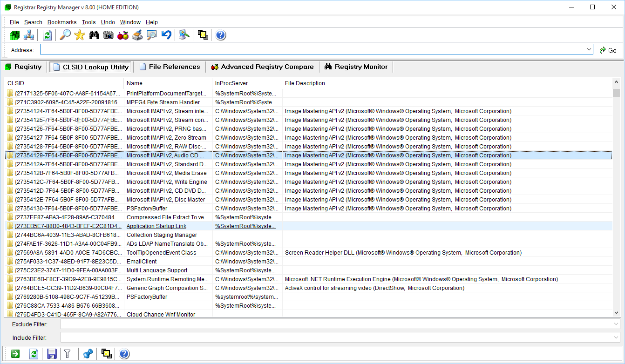Sort by the InProcServer column header
Screen dimensions: 625x364
pyautogui.click(x=247, y=83)
